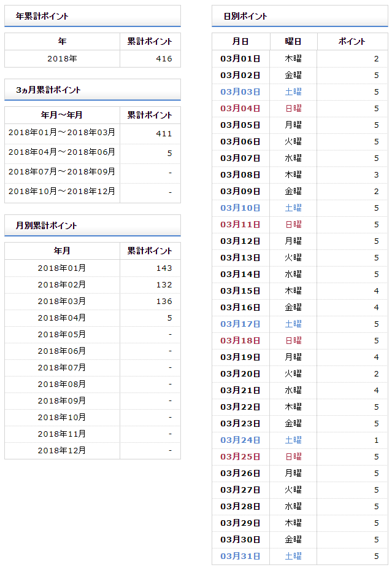Select the 2018年07月 monthly row
The image size is (392, 570).
[93, 367]
